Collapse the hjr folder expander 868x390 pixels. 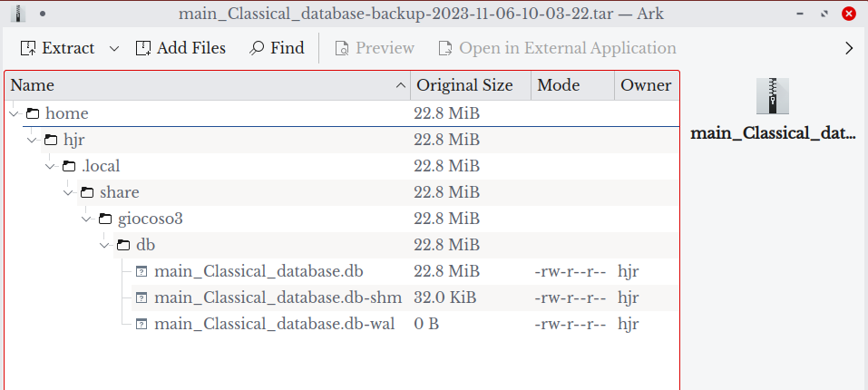pos(33,140)
